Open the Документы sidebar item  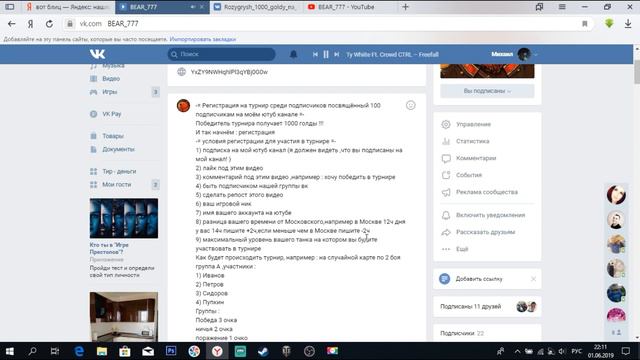point(118,149)
